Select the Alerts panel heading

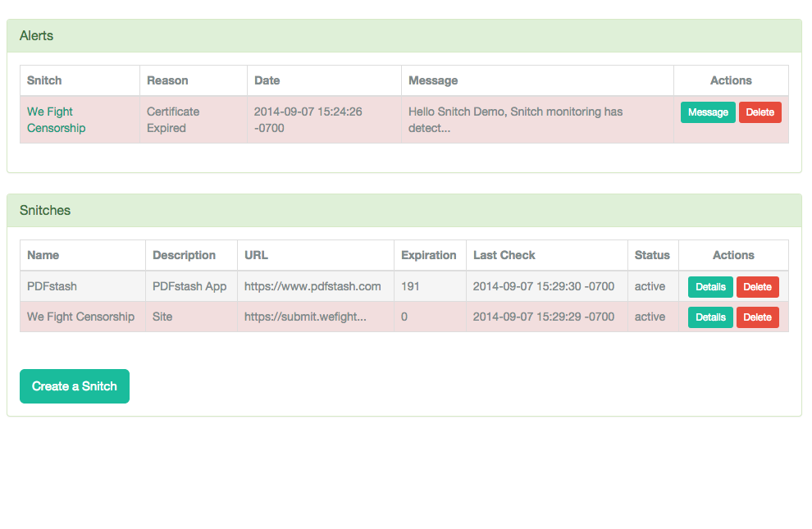37,36
